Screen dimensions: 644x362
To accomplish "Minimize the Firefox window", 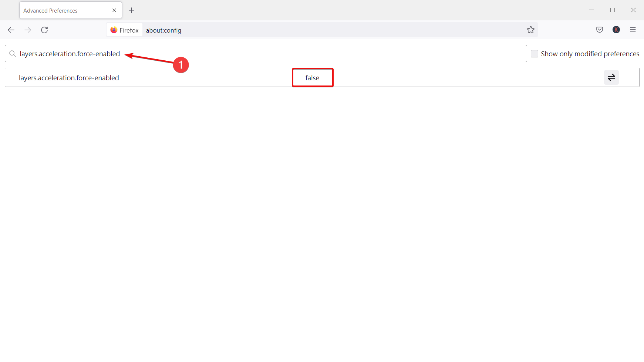I will [x=591, y=10].
